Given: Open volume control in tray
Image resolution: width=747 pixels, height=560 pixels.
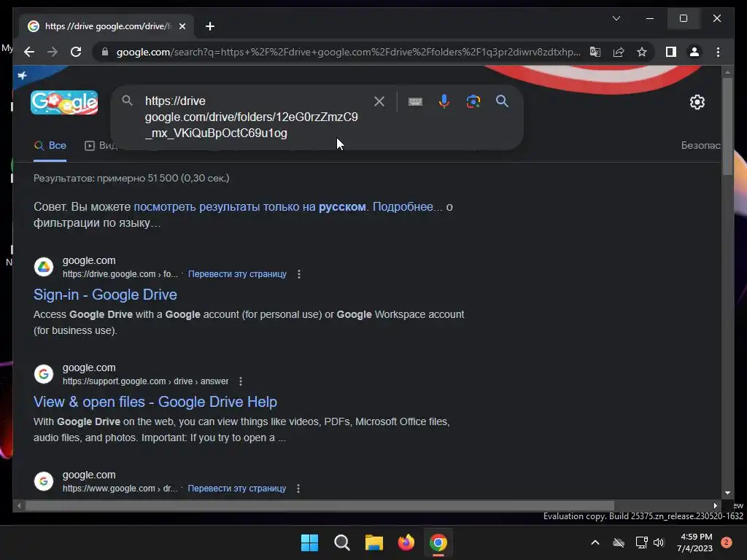Looking at the screenshot, I should click(659, 542).
